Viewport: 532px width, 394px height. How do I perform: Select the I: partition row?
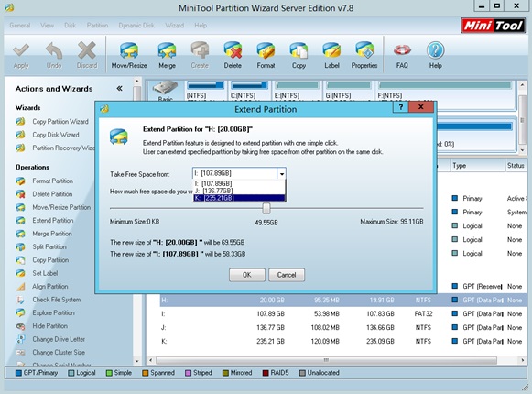click(x=343, y=314)
